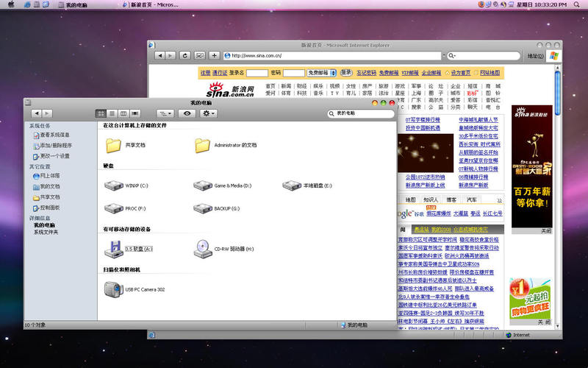Click 查看系统信息 in sidebar
The image size is (588, 368).
51,135
